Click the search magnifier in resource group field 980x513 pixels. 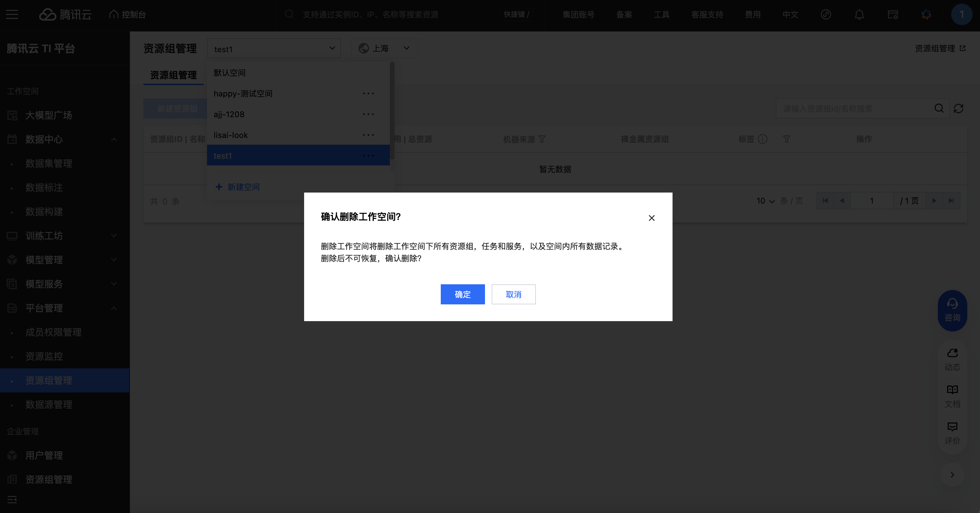(938, 109)
